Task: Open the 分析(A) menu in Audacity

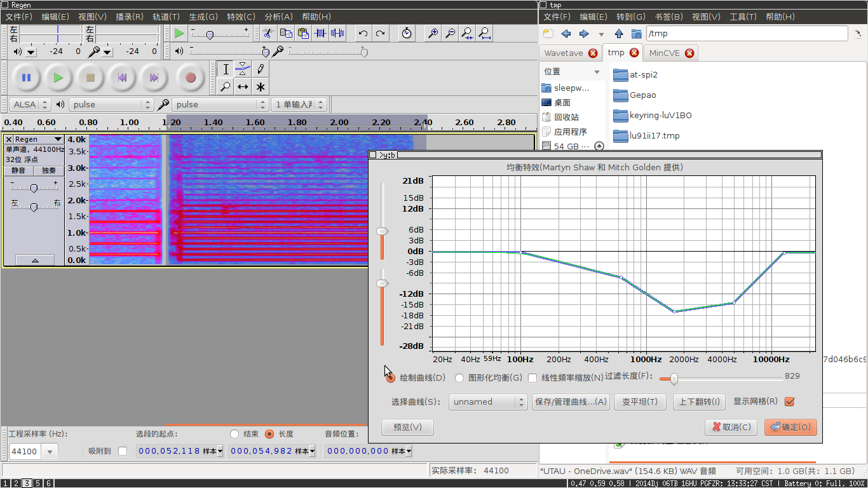Action: coord(278,17)
